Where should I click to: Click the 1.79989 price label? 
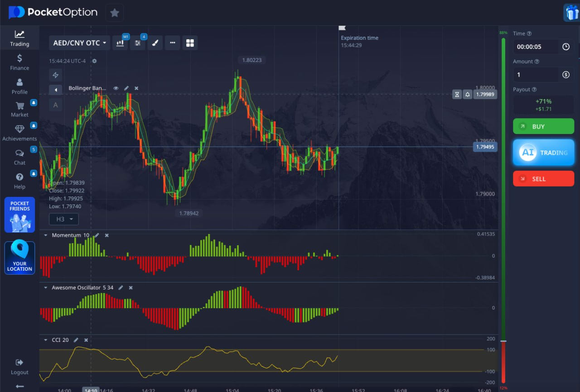click(485, 94)
